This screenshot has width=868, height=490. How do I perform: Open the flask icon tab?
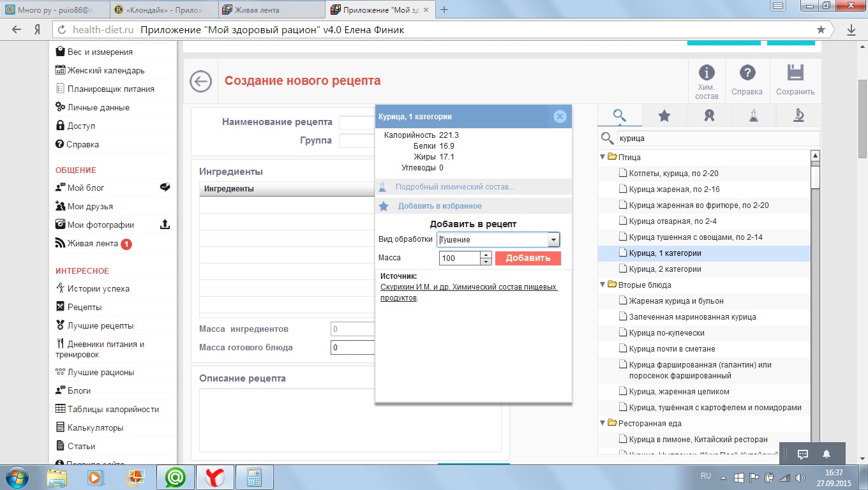coord(754,115)
